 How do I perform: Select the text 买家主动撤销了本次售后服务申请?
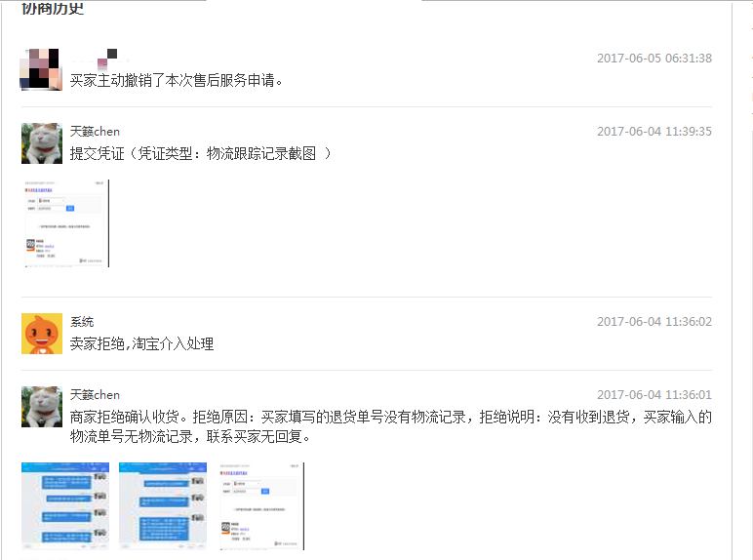(176, 80)
